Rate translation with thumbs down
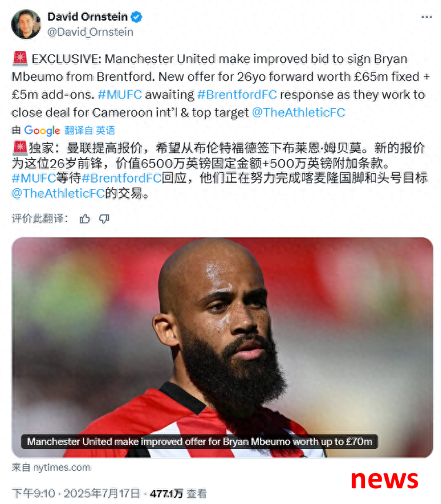 coord(104,219)
